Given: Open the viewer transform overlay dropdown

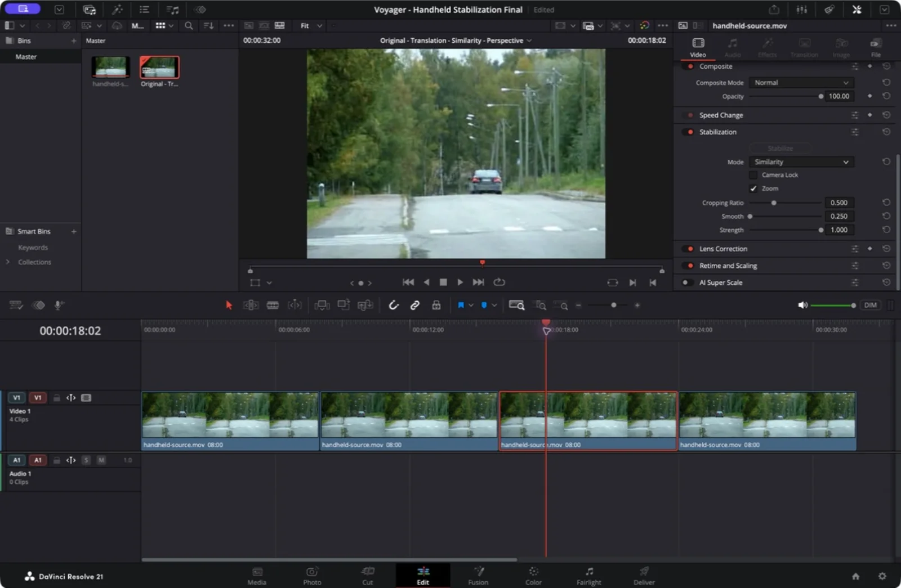Looking at the screenshot, I should [269, 283].
